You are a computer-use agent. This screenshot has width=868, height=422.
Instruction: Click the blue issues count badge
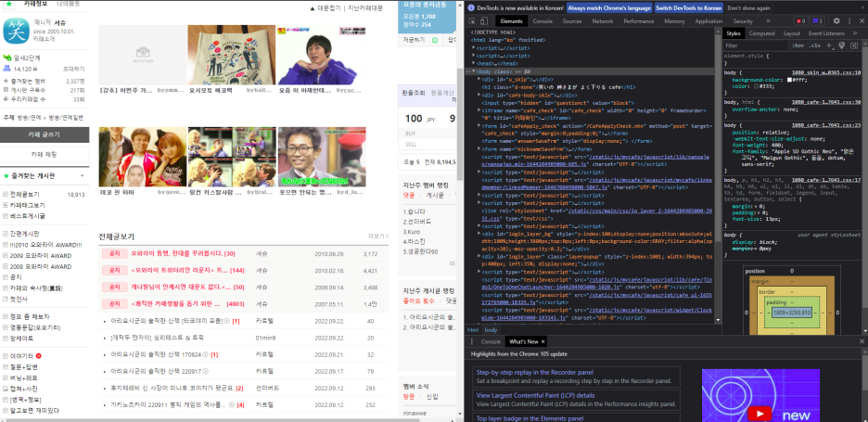click(818, 21)
